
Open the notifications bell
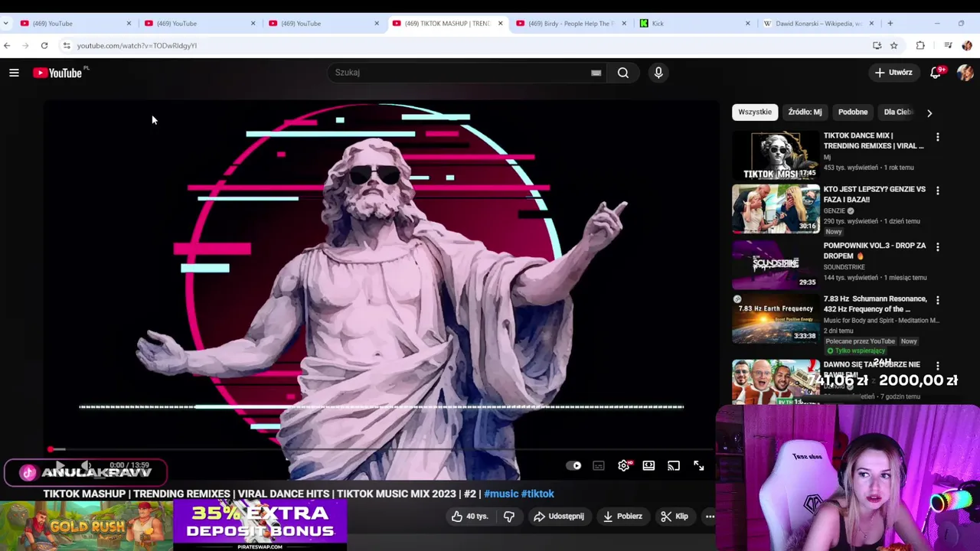936,73
